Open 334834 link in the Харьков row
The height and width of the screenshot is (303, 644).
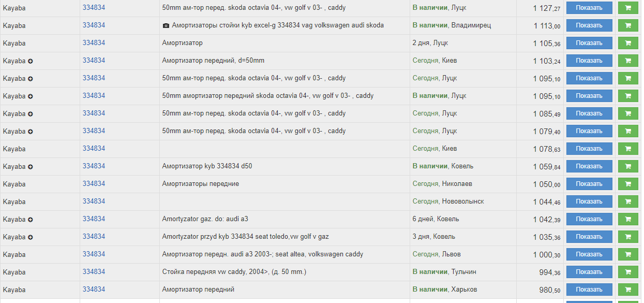(x=94, y=289)
